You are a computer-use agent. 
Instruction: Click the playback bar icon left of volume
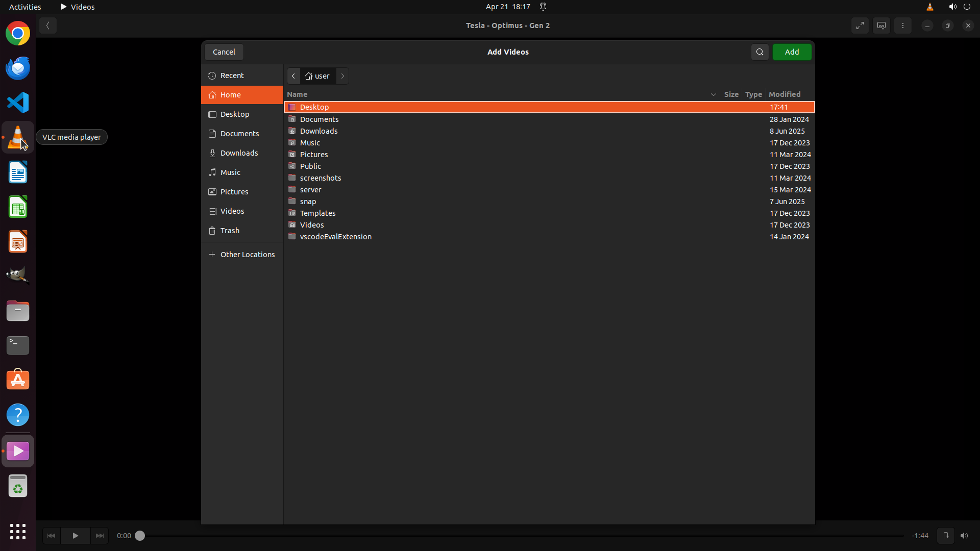(x=946, y=536)
